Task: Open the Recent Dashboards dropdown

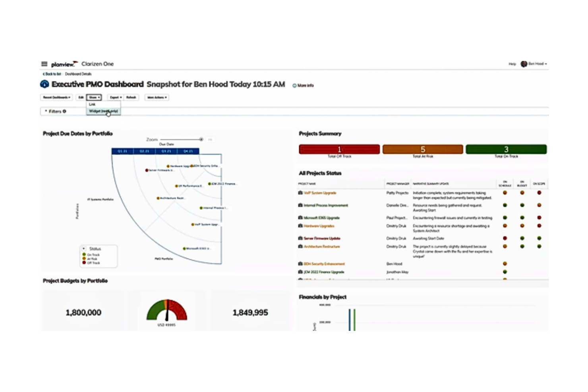Action: coord(56,97)
